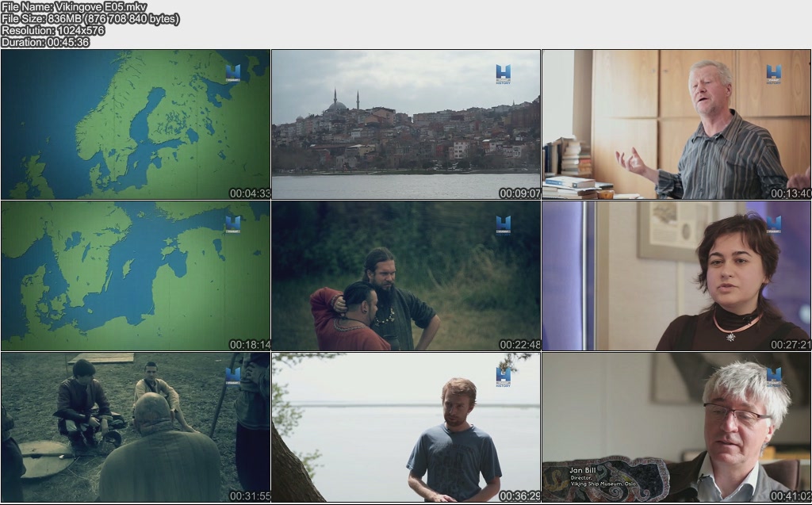Click the History logo on the 00:13:40 thumbnail
Image resolution: width=812 pixels, height=505 pixels.
[x=773, y=74]
